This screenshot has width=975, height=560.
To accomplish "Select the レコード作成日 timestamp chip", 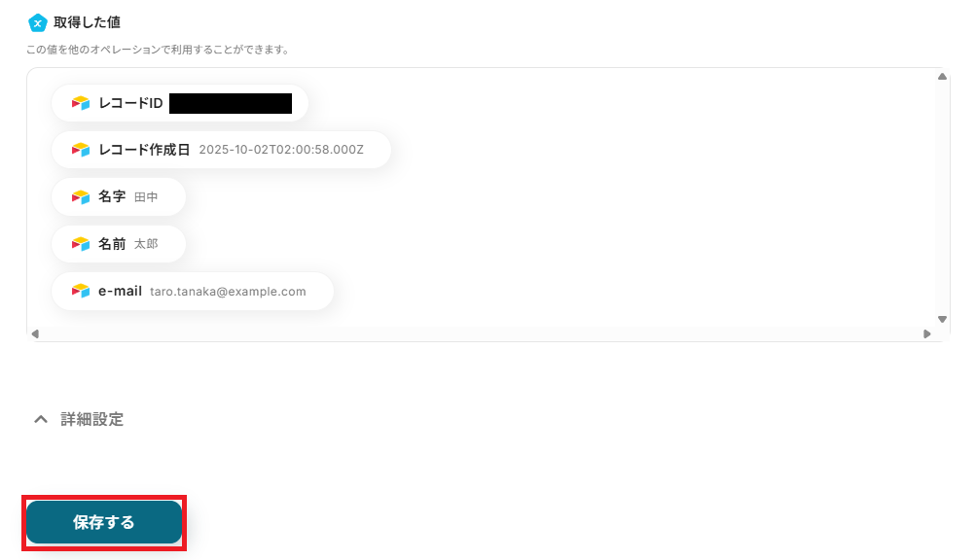I will click(221, 150).
